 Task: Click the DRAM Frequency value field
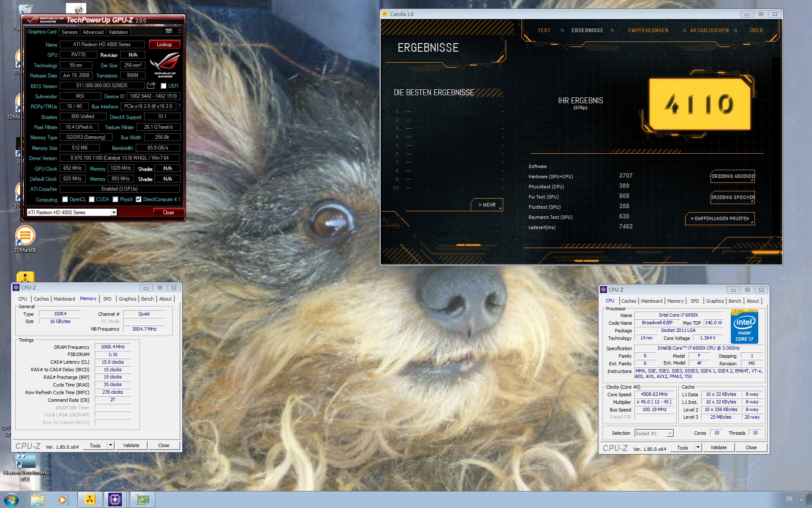(x=112, y=347)
